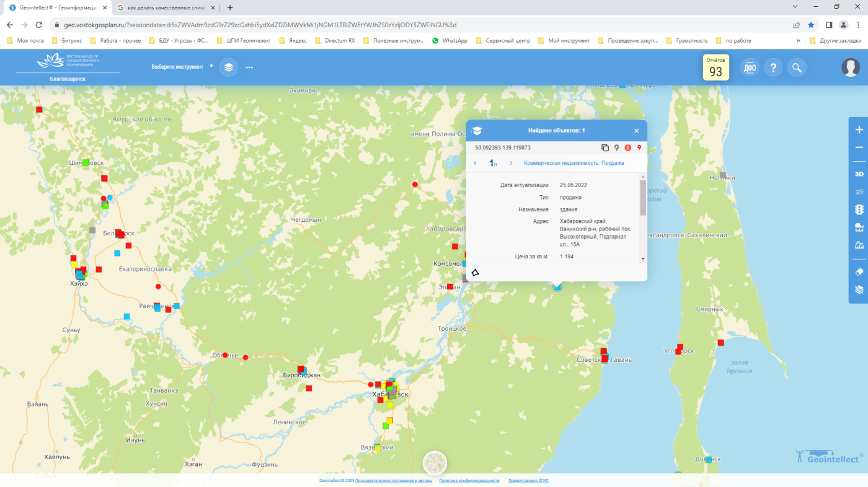Screen dimensions: 868x487
Task: Open 'Коммерческая недвижимость. Продажа' link
Action: click(573, 163)
